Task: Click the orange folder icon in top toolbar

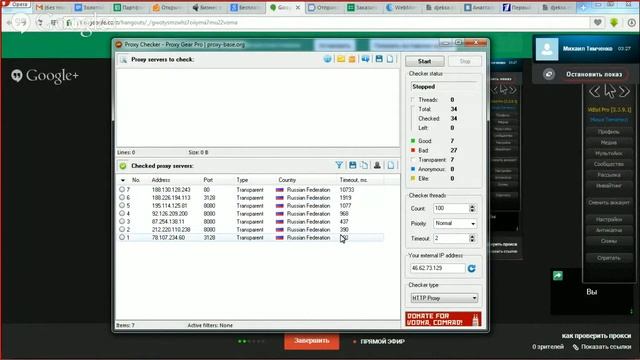Action: pyautogui.click(x=352, y=60)
